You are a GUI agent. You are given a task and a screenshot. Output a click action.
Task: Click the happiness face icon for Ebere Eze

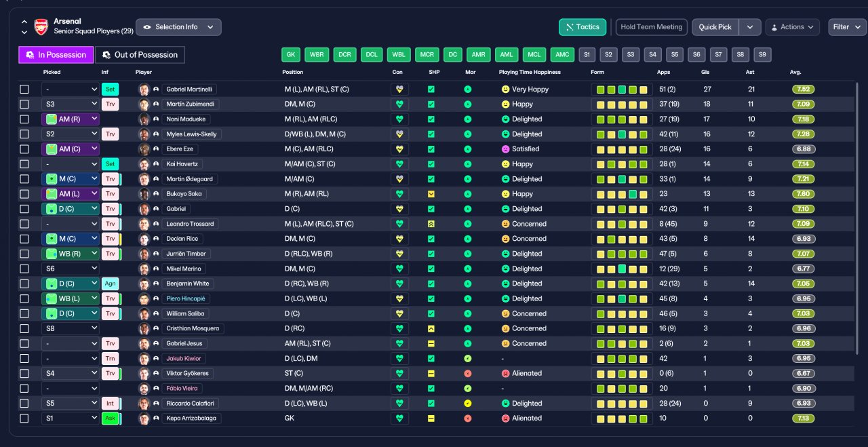click(505, 149)
